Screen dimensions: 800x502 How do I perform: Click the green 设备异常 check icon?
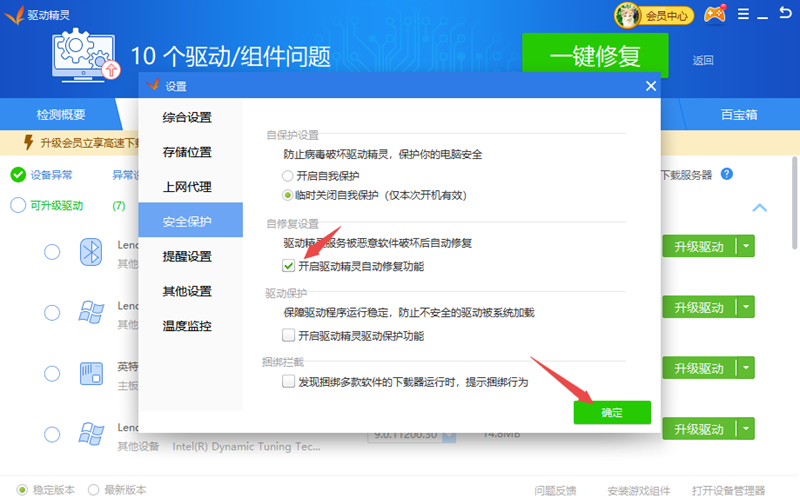[x=18, y=175]
